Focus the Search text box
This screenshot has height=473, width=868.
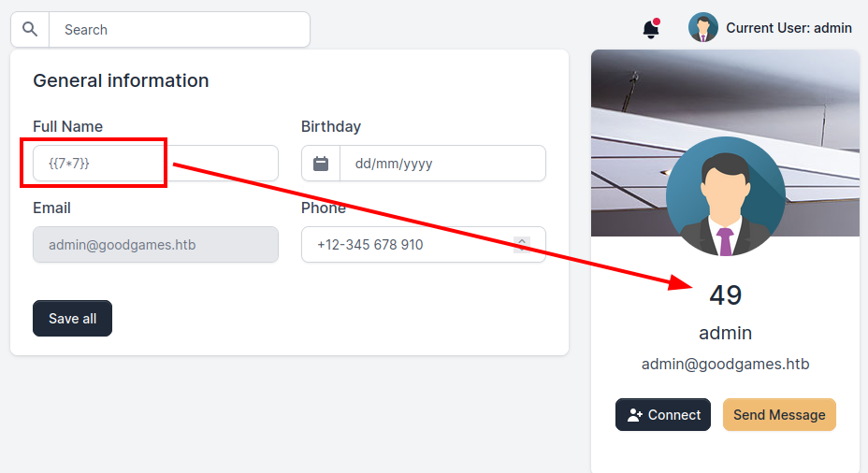pos(178,30)
